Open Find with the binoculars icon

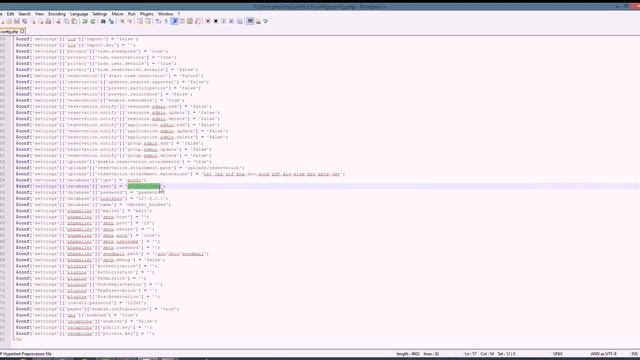tap(103, 21)
